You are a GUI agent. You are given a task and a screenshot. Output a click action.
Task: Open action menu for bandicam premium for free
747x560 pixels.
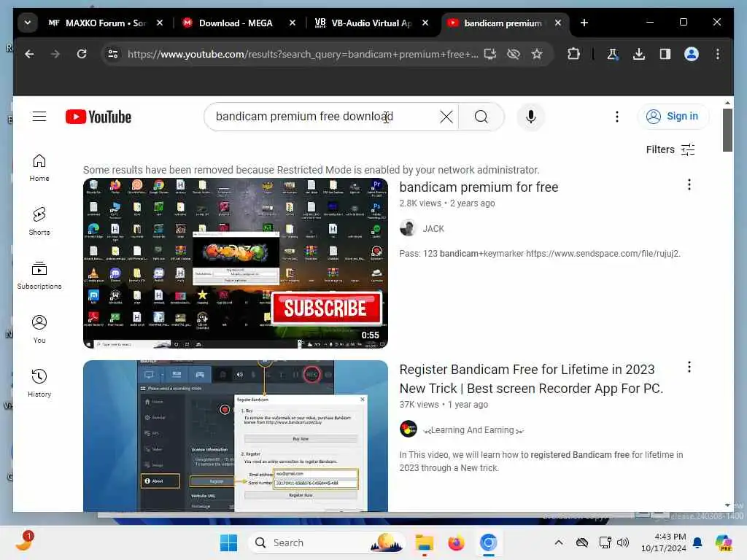(x=689, y=184)
